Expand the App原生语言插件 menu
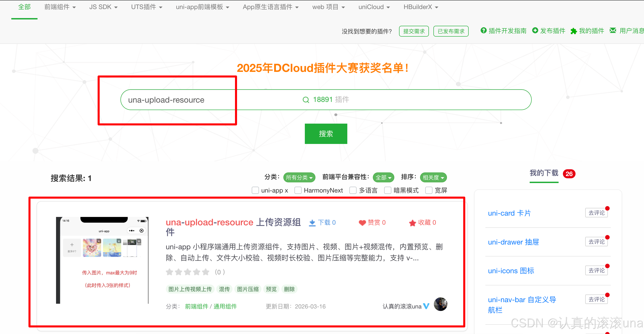Screen dimensions: 644x334 [271, 7]
